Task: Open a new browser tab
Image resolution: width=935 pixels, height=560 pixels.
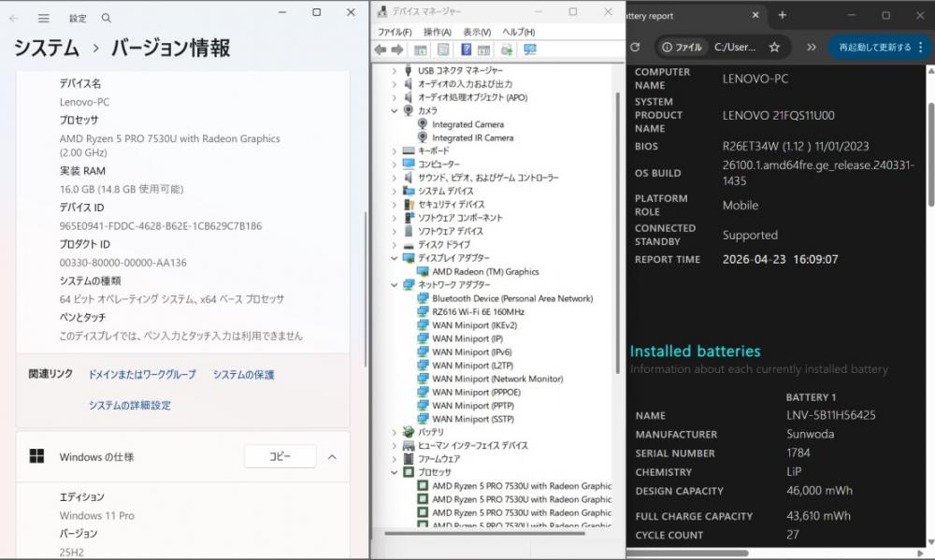Action: pos(783,15)
